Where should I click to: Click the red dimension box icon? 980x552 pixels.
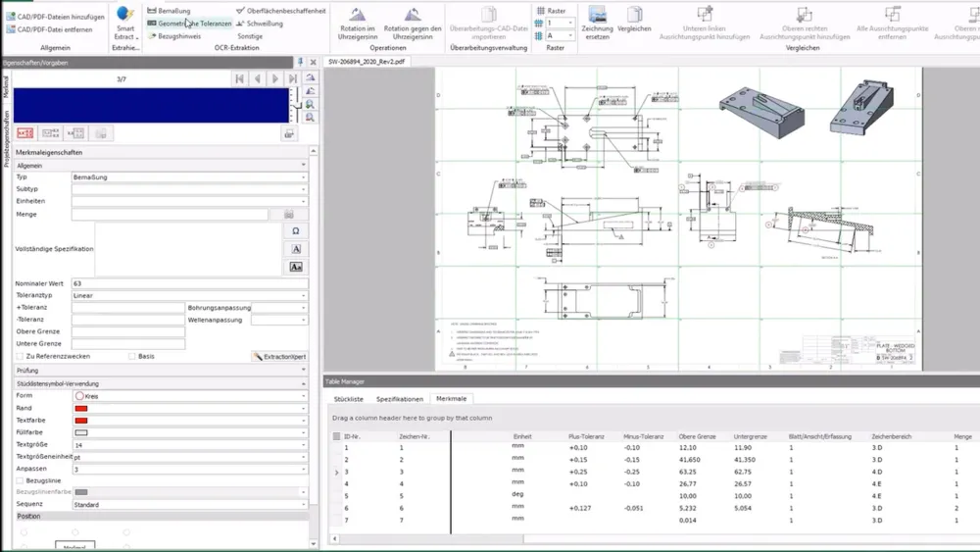coord(25,133)
